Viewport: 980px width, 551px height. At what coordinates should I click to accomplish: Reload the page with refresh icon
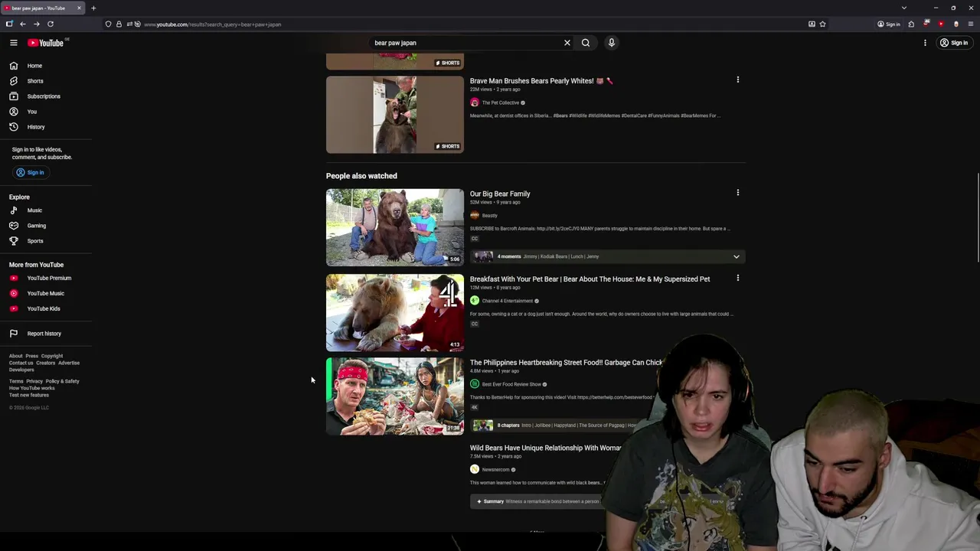click(51, 24)
